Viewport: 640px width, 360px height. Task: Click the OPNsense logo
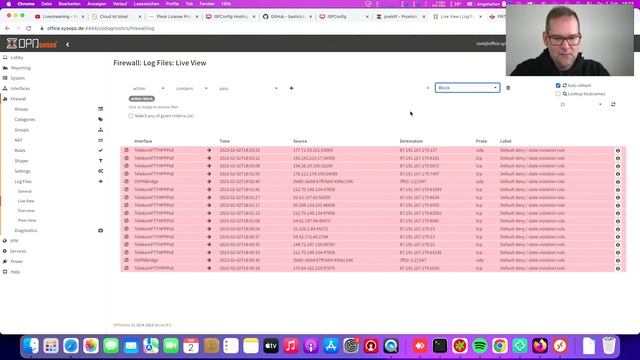32,44
